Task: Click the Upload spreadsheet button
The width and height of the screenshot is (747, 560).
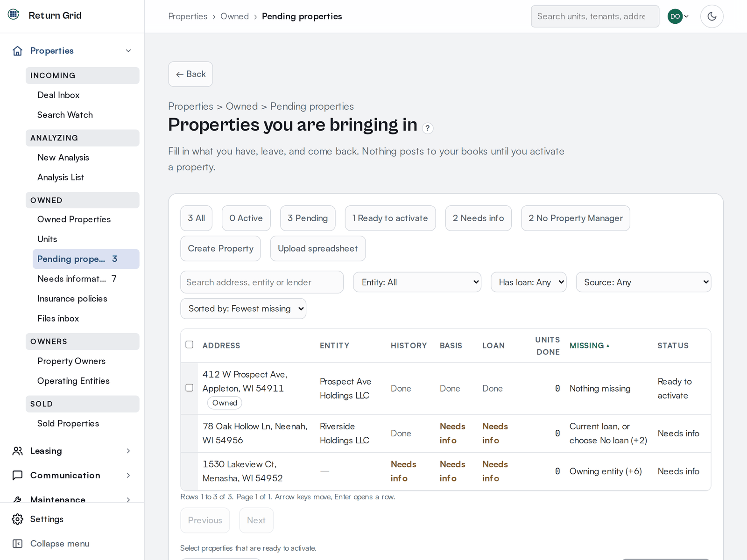Action: point(318,249)
